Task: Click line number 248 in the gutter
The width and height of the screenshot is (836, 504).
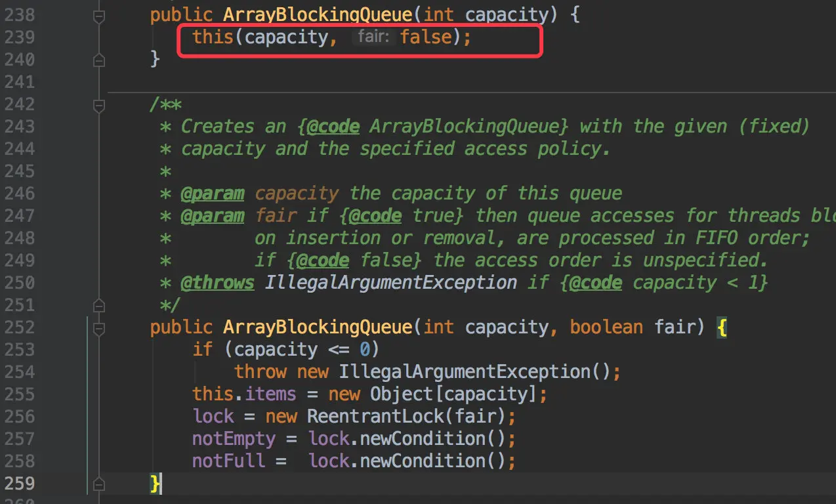Action: (20, 238)
